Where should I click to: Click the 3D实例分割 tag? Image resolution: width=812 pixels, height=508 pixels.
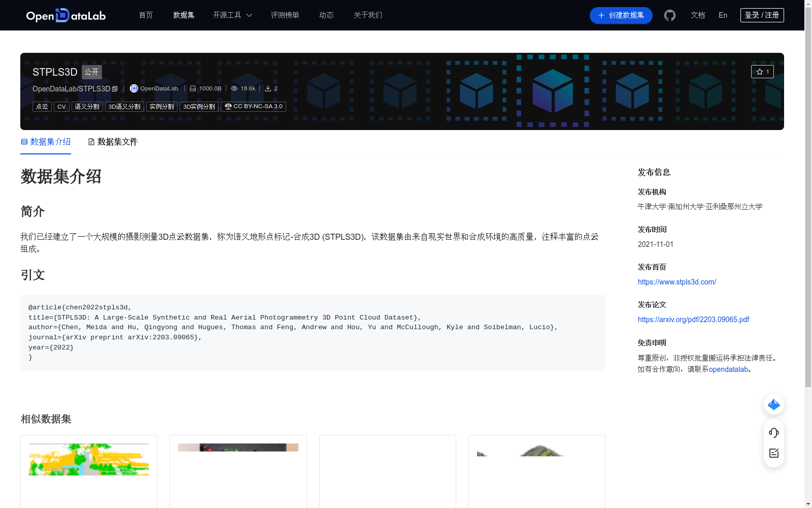[199, 107]
